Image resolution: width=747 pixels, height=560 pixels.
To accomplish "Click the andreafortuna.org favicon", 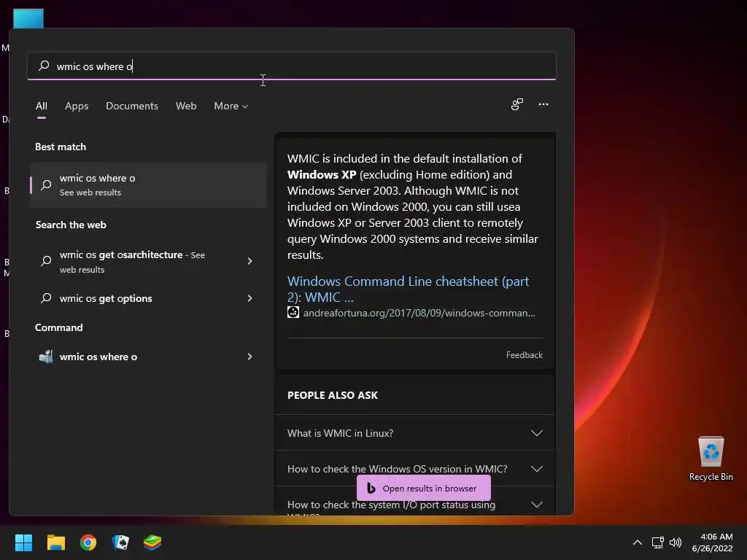I will [x=293, y=312].
